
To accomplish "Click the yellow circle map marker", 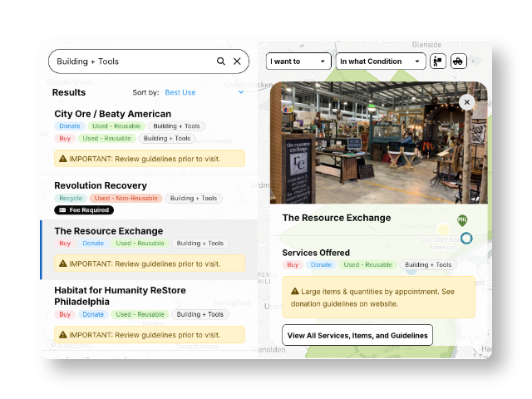I will click(x=443, y=229).
